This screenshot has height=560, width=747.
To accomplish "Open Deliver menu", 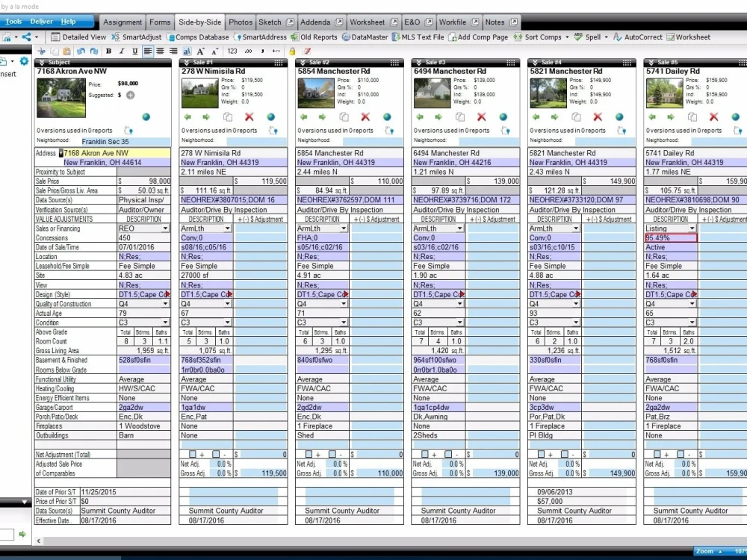I will tap(41, 22).
